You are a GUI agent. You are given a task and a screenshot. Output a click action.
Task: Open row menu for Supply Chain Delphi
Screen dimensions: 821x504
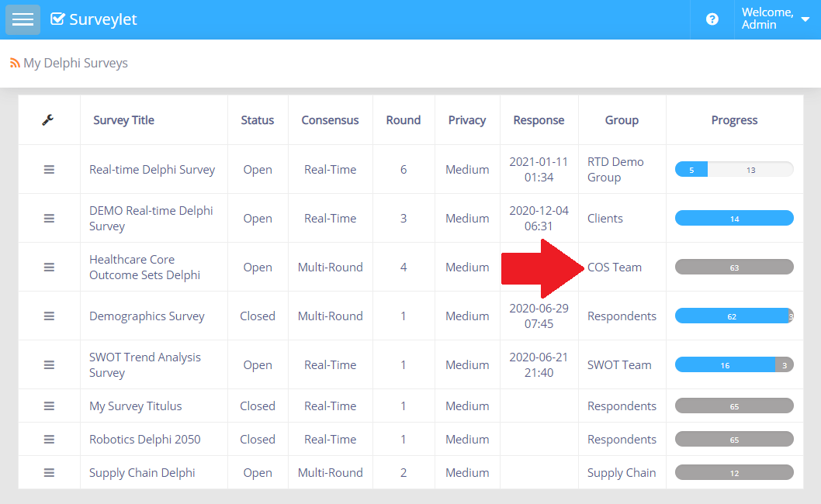(x=49, y=472)
